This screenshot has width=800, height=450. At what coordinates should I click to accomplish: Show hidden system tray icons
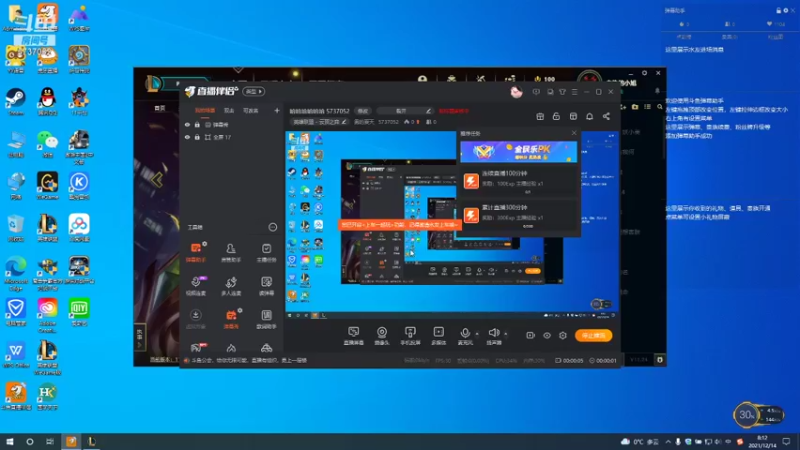(668, 441)
